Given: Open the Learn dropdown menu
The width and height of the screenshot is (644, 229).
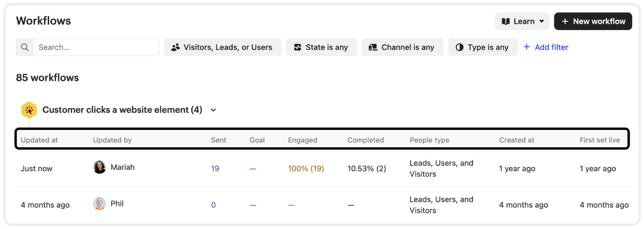Looking at the screenshot, I should [522, 21].
